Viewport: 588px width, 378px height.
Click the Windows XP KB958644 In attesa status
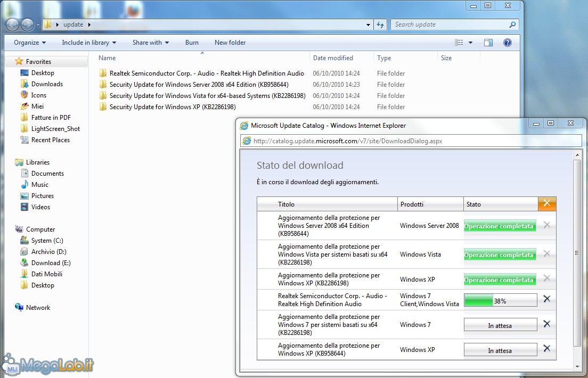click(500, 350)
